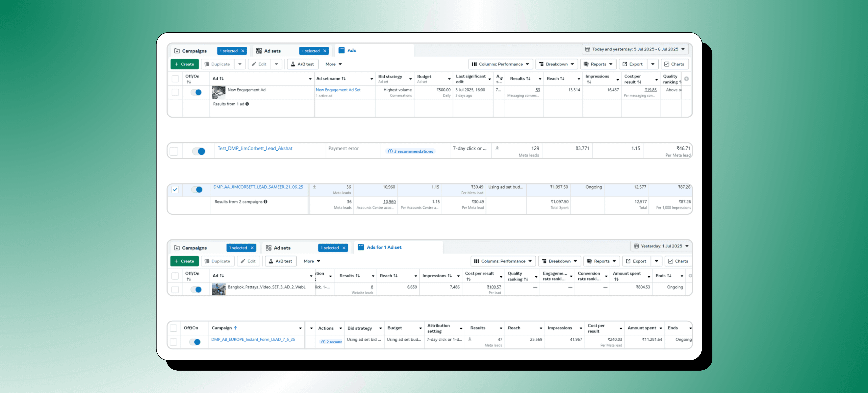
Task: Toggle the Test_DMP_JimCorbett_Lead_Akshat switch
Action: (x=199, y=152)
